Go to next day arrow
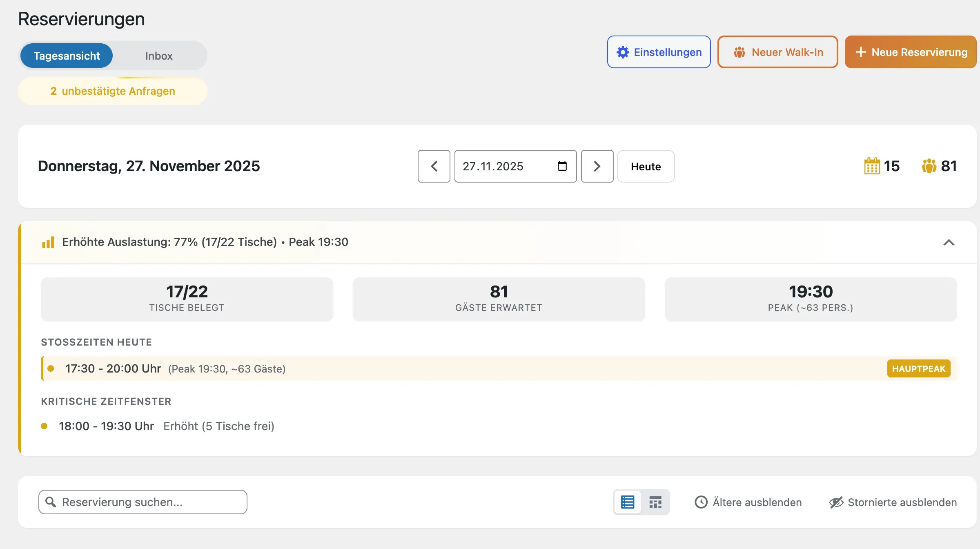The width and height of the screenshot is (980, 549). 597,166
